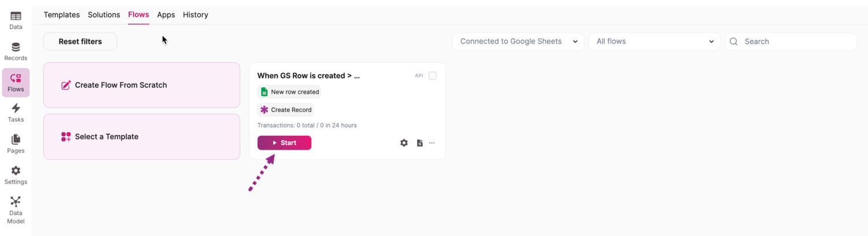Open flow settings gear icon
The width and height of the screenshot is (868, 236).
[x=404, y=143]
